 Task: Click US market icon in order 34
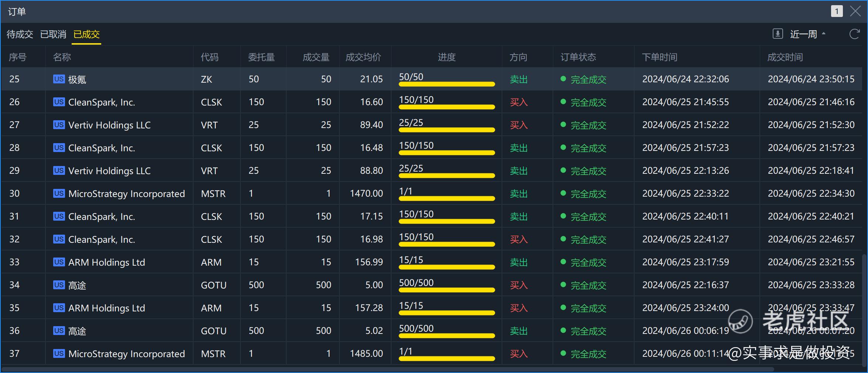click(59, 285)
